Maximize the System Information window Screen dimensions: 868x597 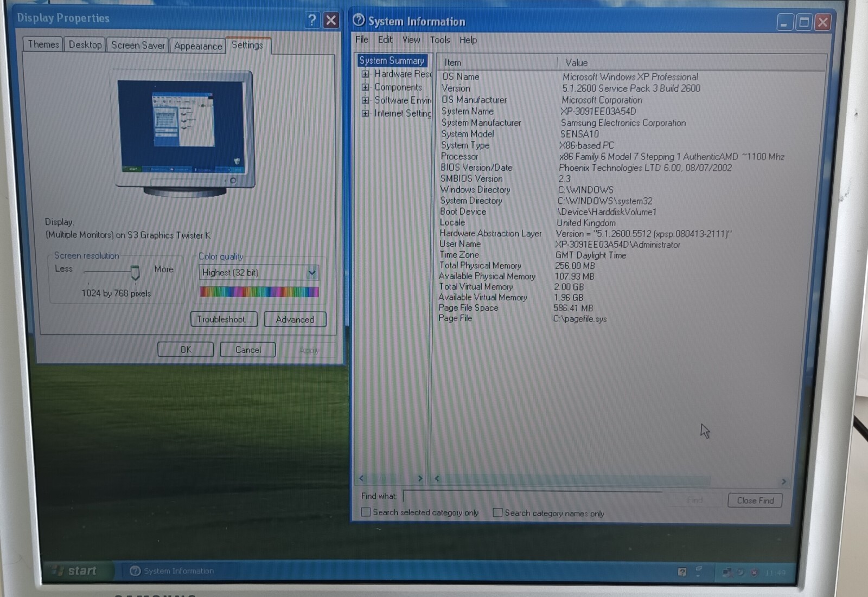804,22
